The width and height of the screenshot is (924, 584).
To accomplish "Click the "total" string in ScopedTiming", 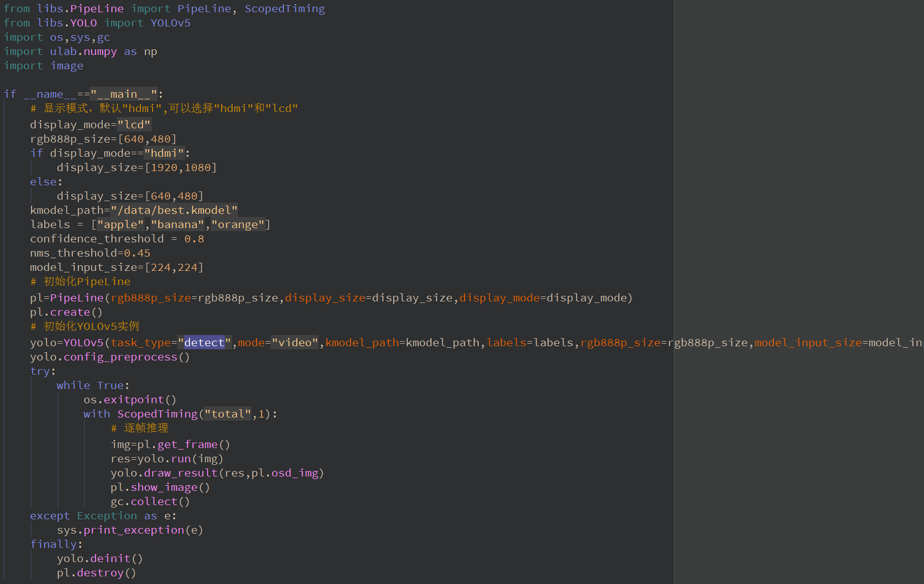I will (x=227, y=414).
